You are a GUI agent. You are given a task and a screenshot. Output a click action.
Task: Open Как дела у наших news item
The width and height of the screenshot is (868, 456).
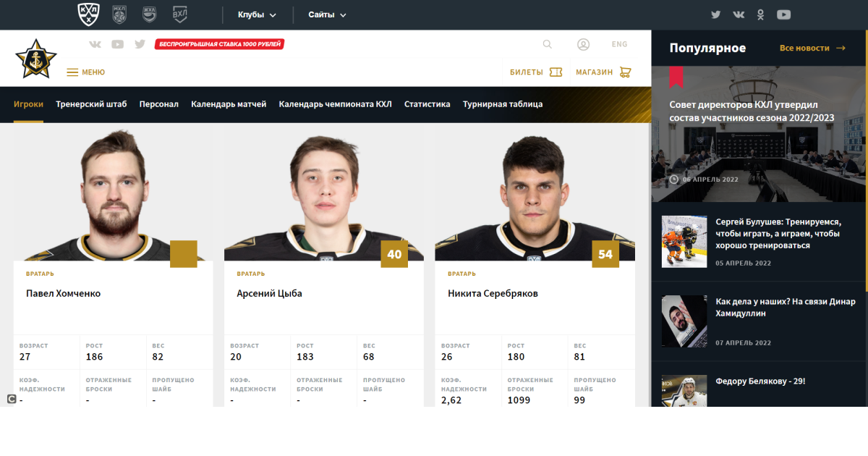point(785,308)
